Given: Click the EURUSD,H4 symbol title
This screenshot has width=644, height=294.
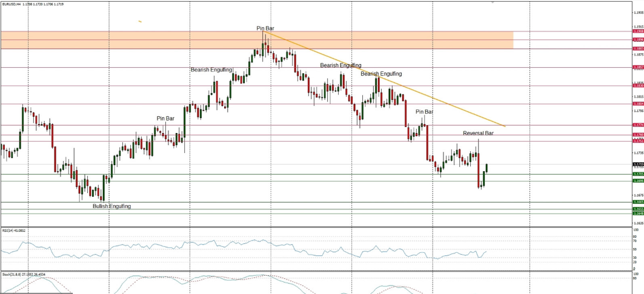Looking at the screenshot, I should [x=12, y=4].
